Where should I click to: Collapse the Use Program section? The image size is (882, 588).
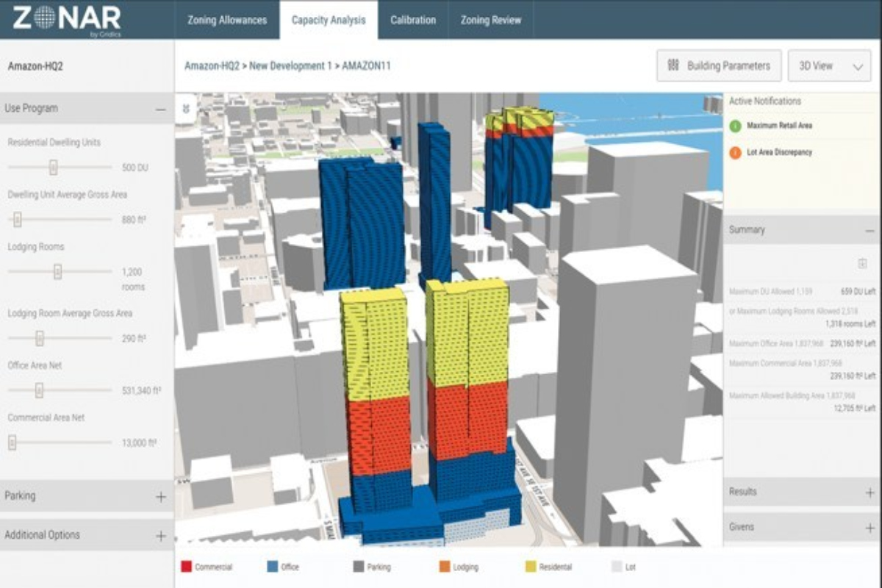click(160, 109)
